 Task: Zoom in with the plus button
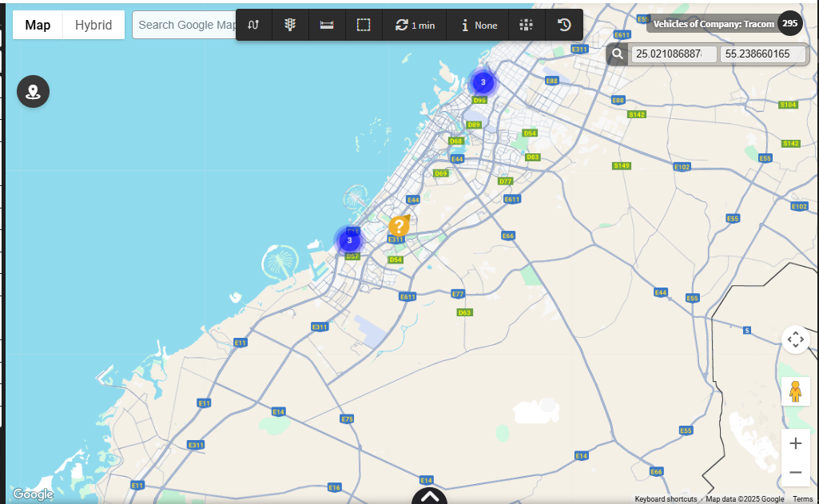point(795,443)
